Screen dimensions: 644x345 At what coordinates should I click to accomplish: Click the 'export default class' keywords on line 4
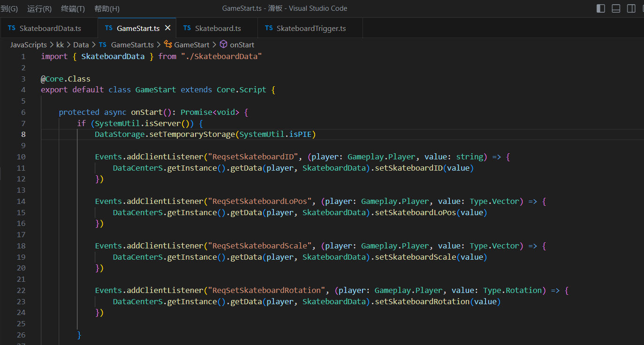(x=86, y=90)
